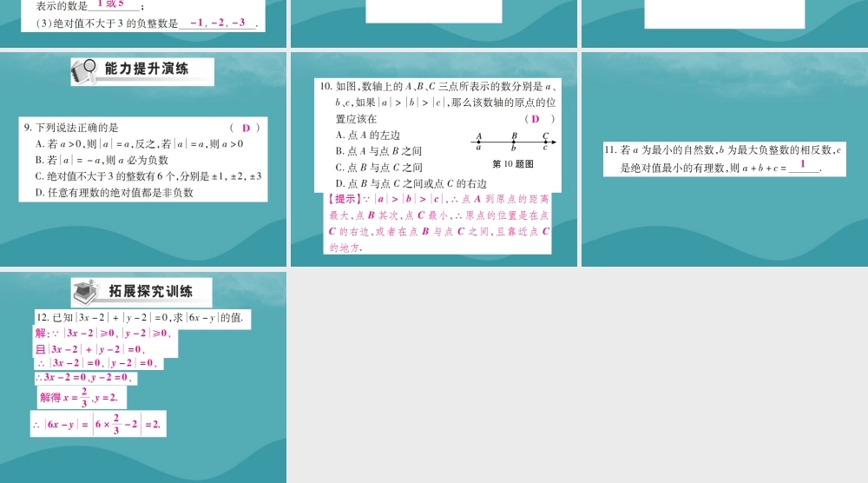Click option D 点 B 与点 C 之间或点 C 的右边
This screenshot has width=868, height=483.
pyautogui.click(x=411, y=183)
